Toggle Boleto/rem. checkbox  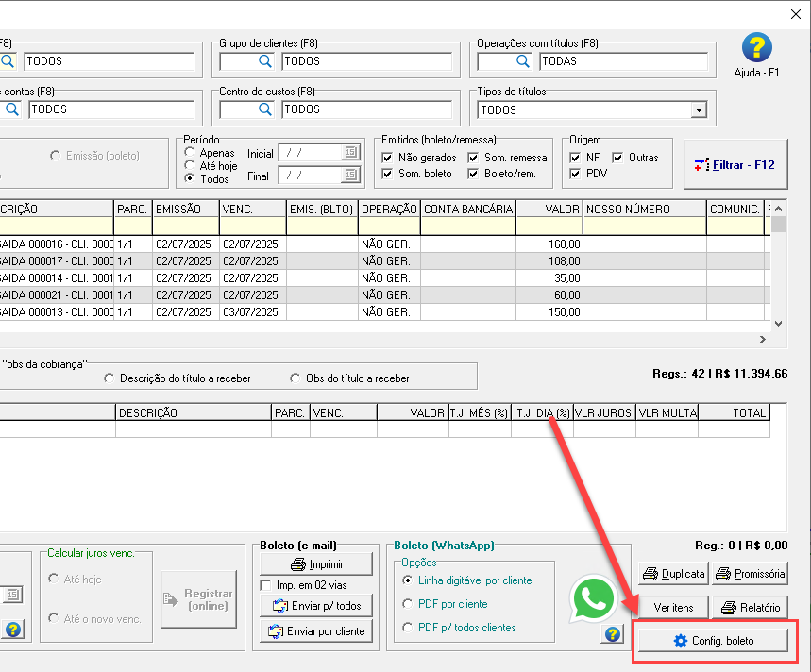click(x=473, y=174)
